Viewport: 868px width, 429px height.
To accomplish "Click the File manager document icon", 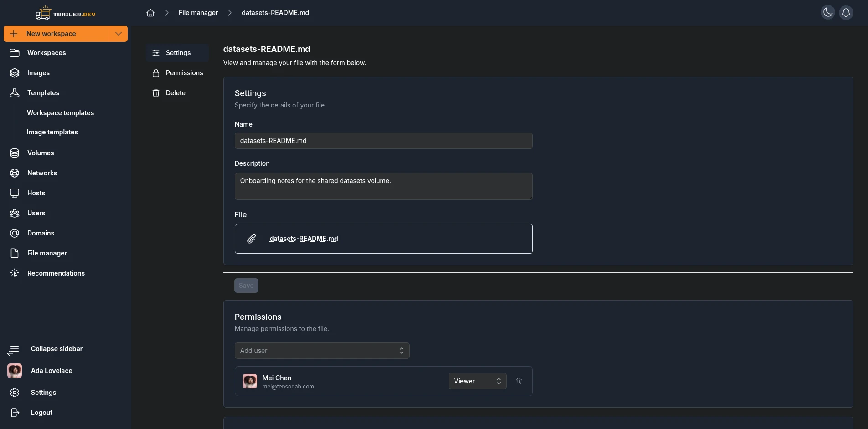I will pyautogui.click(x=15, y=253).
